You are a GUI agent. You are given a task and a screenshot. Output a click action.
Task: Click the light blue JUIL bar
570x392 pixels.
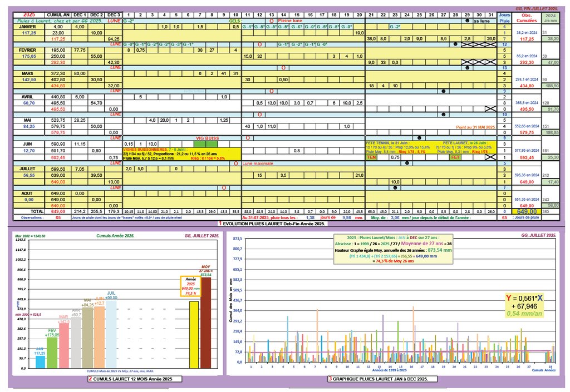pyautogui.click(x=111, y=334)
